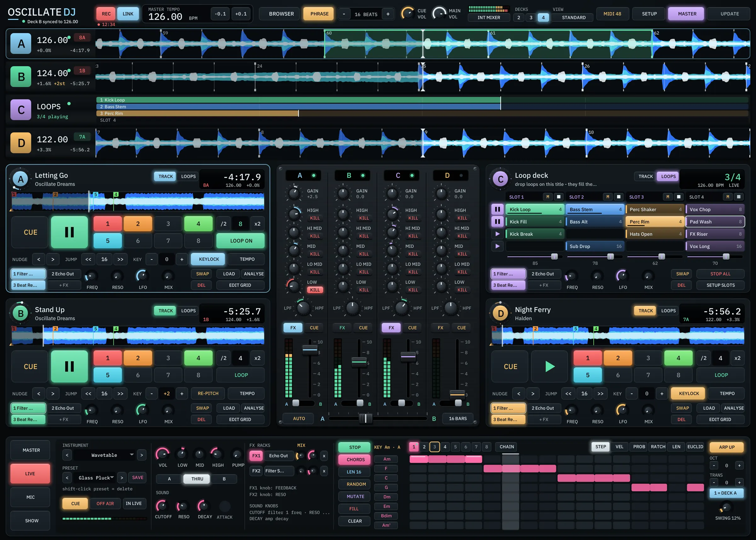
Task: Jump Deck A forward with >> button
Action: 120,259
